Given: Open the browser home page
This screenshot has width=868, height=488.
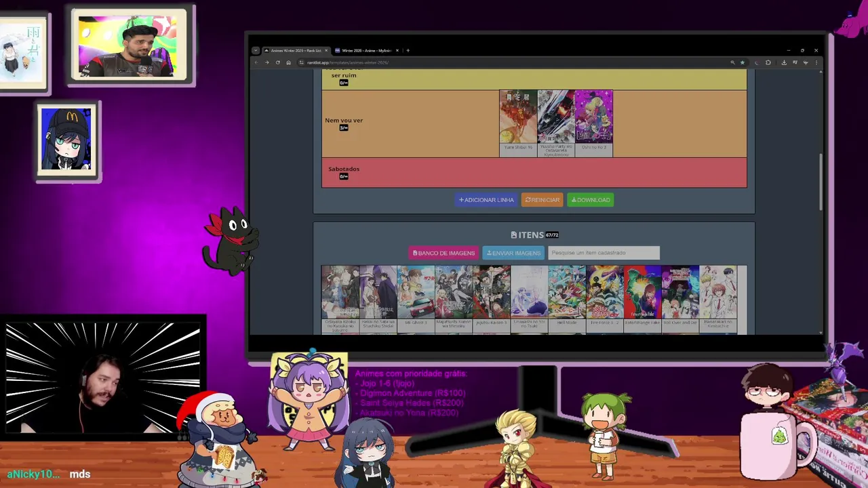Looking at the screenshot, I should pyautogui.click(x=288, y=62).
